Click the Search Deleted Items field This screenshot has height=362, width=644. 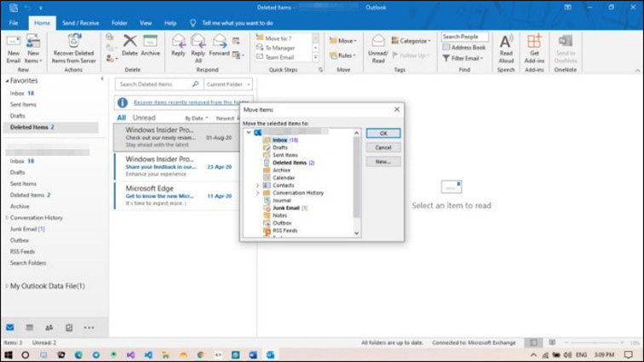(x=159, y=84)
